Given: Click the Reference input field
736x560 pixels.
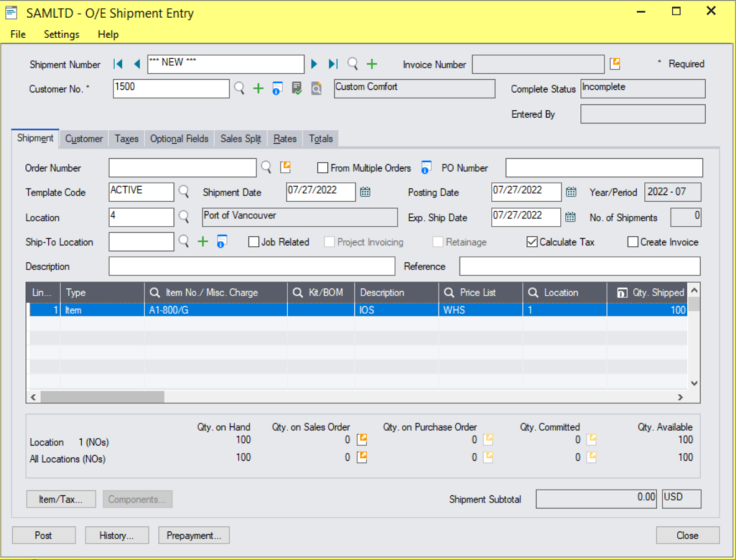Looking at the screenshot, I should coord(580,266).
